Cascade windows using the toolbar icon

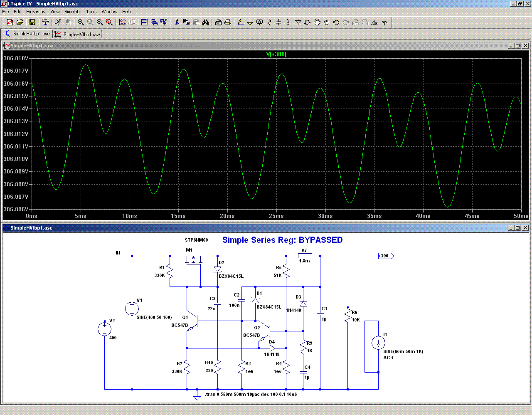pos(154,22)
